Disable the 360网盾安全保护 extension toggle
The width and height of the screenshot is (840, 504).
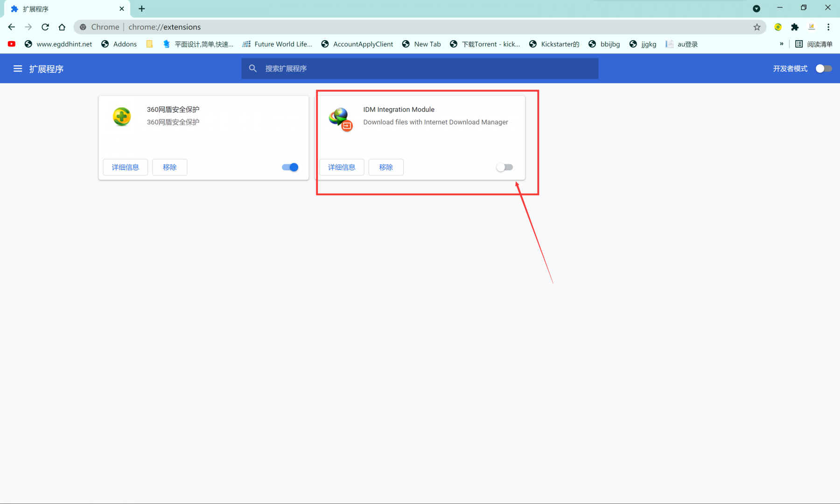[290, 167]
